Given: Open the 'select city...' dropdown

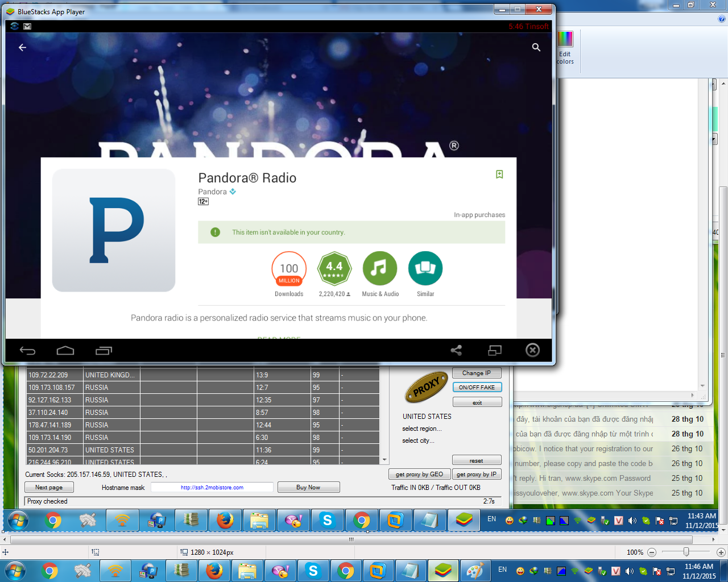Looking at the screenshot, I should point(419,441).
